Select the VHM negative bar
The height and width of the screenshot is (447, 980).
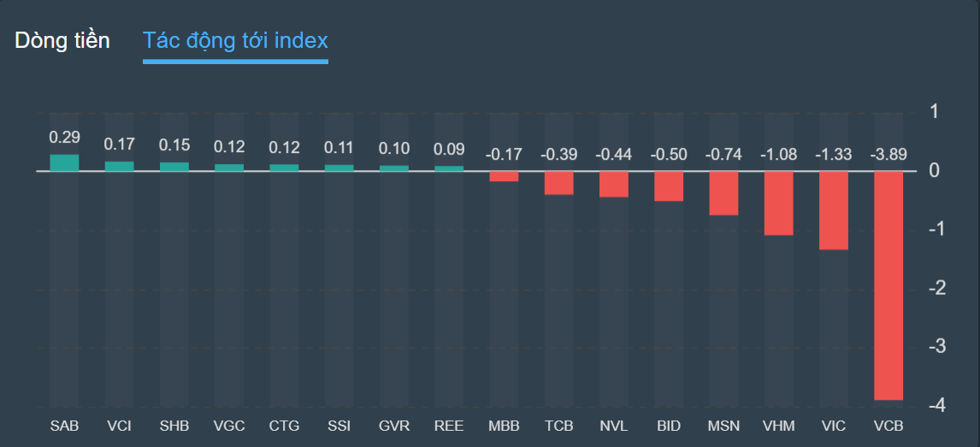pyautogui.click(x=779, y=203)
